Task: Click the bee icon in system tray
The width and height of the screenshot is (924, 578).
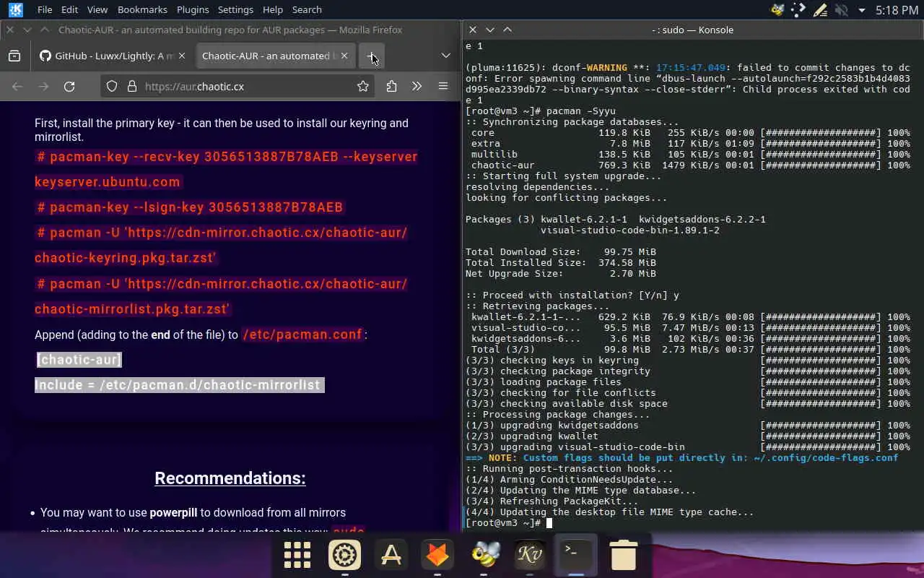Action: pyautogui.click(x=777, y=10)
